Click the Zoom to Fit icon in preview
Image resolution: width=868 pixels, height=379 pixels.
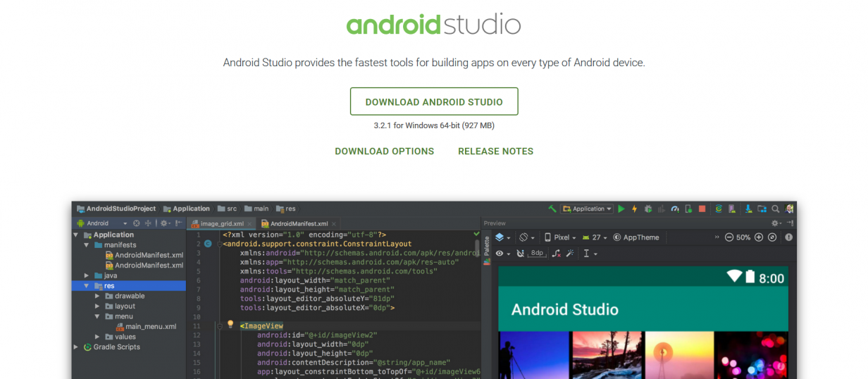coord(772,237)
